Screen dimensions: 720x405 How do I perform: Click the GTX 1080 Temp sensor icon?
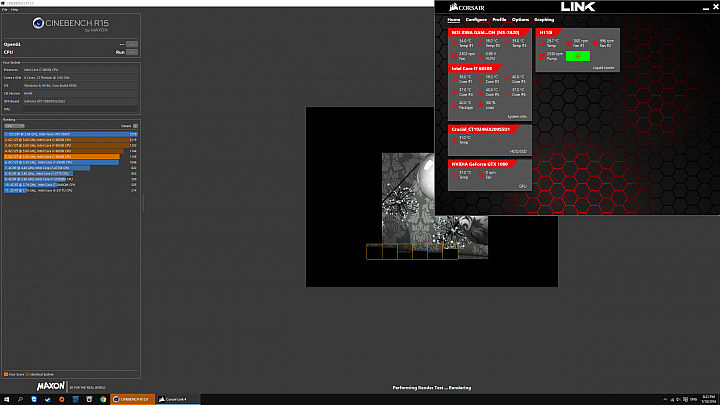click(x=455, y=174)
